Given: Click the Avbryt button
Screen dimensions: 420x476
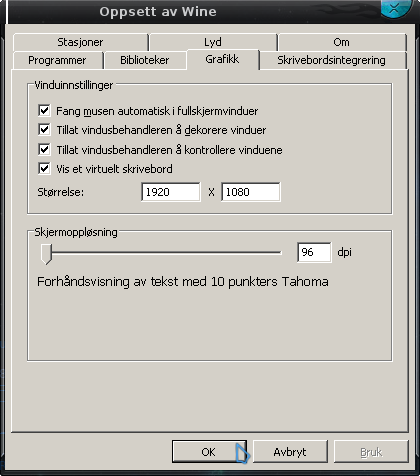Looking at the screenshot, I should point(290,452).
